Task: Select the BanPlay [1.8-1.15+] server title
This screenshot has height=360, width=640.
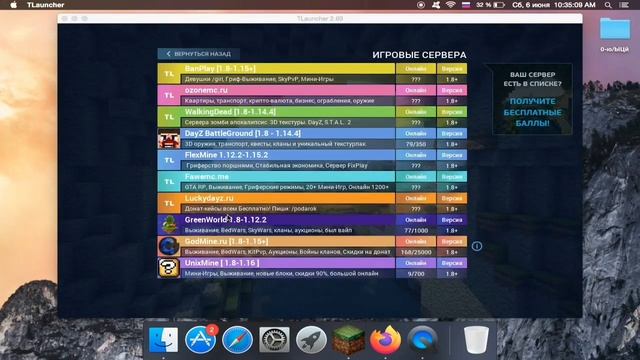Action: tap(220, 69)
